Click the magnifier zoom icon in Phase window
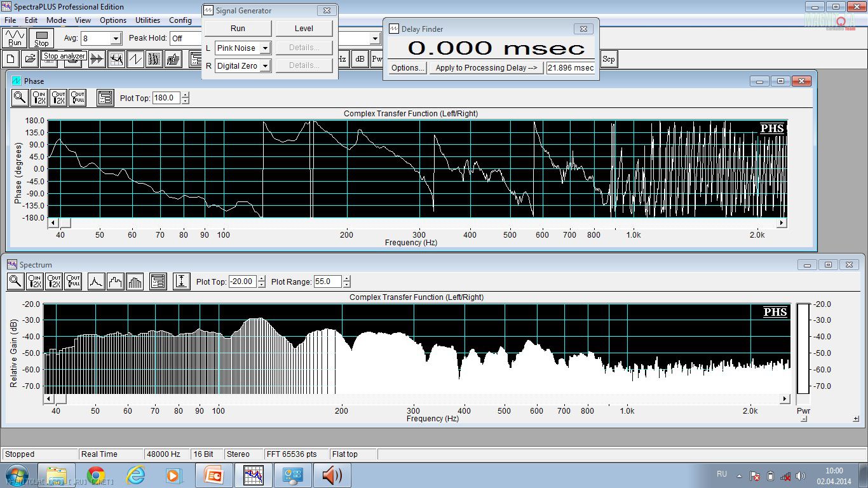The image size is (868, 488). coord(20,97)
